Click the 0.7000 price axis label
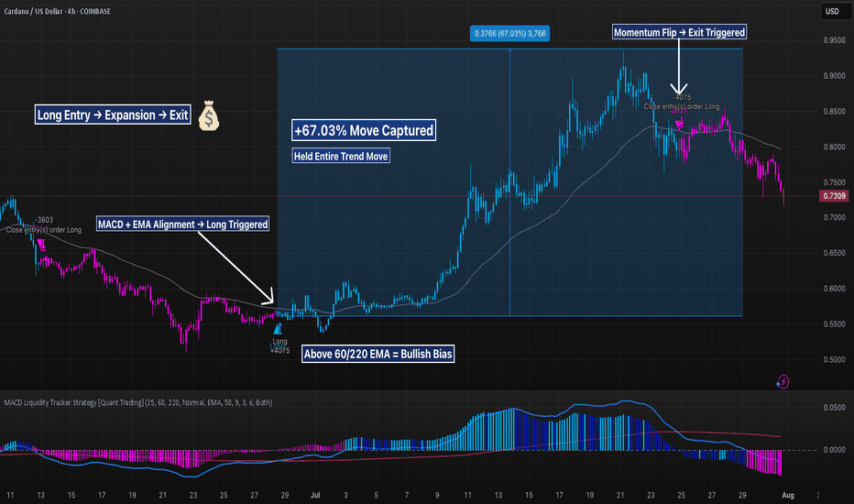Image resolution: width=854 pixels, height=504 pixels. [x=835, y=217]
